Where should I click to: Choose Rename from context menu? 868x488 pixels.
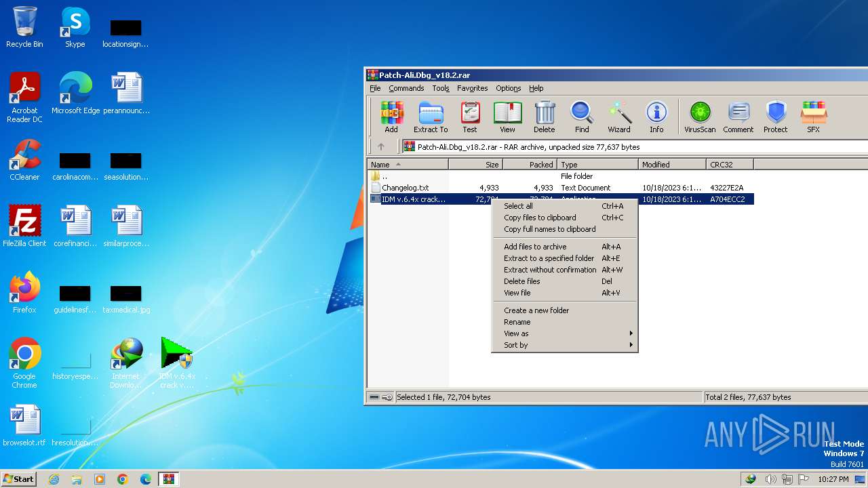tap(564, 322)
